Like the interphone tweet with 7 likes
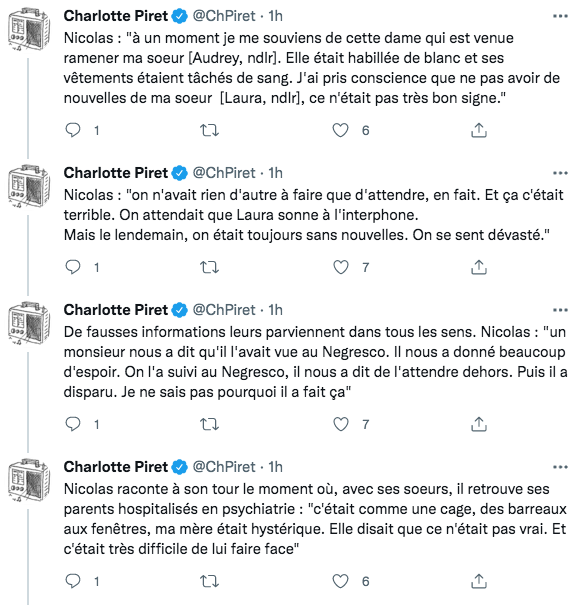The height and width of the screenshot is (605, 582). coord(340,267)
